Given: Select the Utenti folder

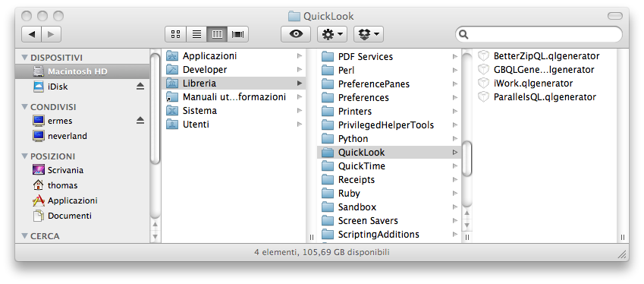Looking at the screenshot, I should point(234,124).
